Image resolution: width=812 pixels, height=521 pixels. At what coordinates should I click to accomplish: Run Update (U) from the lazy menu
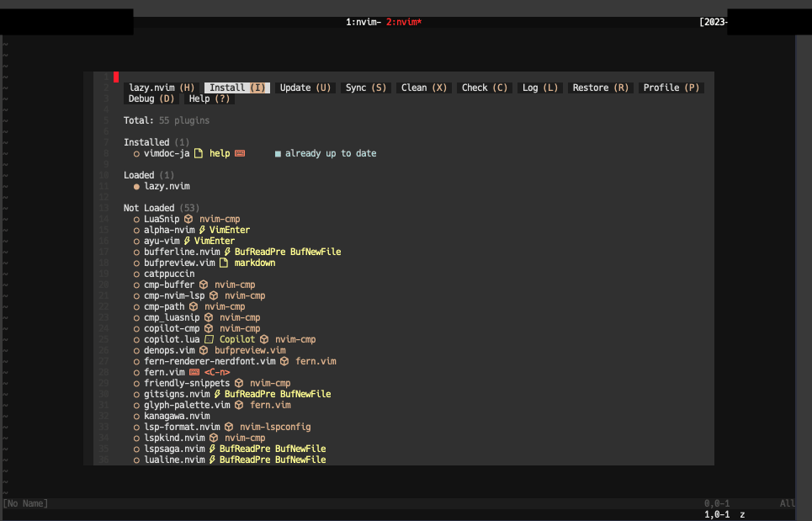305,88
